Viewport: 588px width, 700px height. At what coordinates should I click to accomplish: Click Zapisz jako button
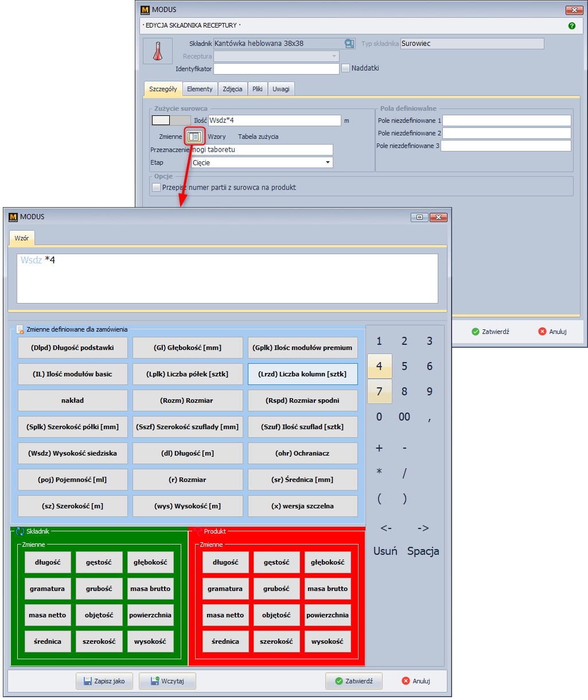click(x=104, y=681)
